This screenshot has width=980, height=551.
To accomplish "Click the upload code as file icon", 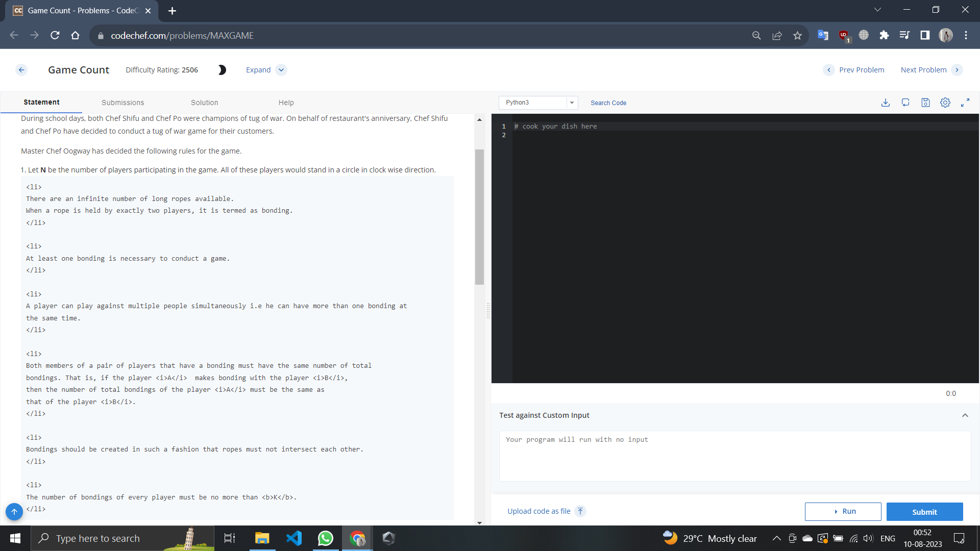I will click(x=580, y=511).
